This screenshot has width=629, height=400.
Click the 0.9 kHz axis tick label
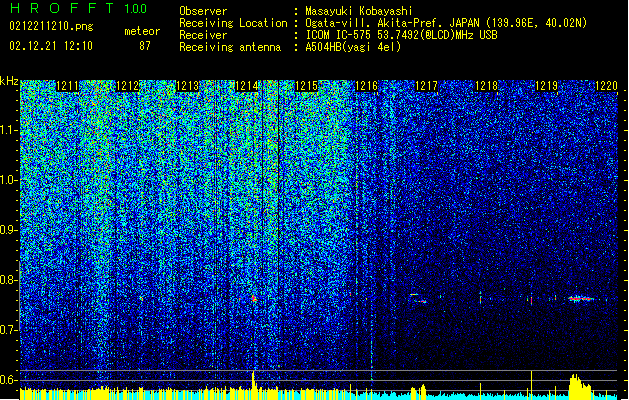(x=9, y=230)
